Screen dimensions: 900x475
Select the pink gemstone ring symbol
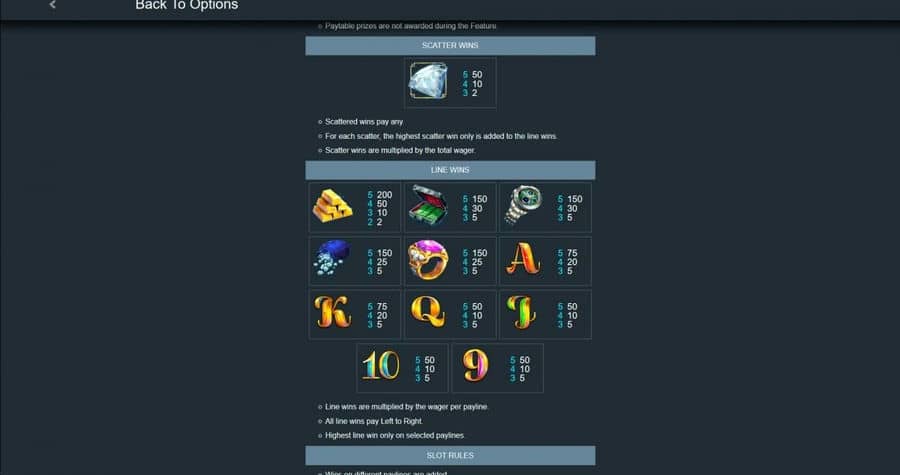tap(428, 260)
